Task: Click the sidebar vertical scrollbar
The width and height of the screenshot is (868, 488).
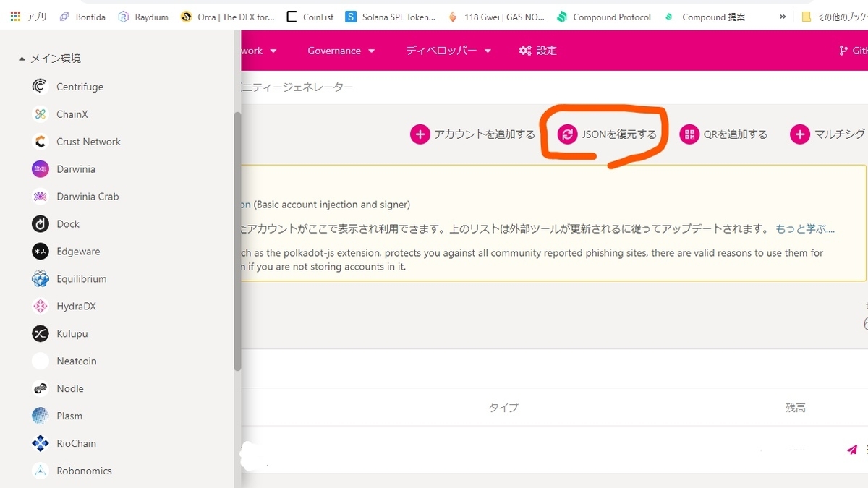Action: click(x=237, y=241)
